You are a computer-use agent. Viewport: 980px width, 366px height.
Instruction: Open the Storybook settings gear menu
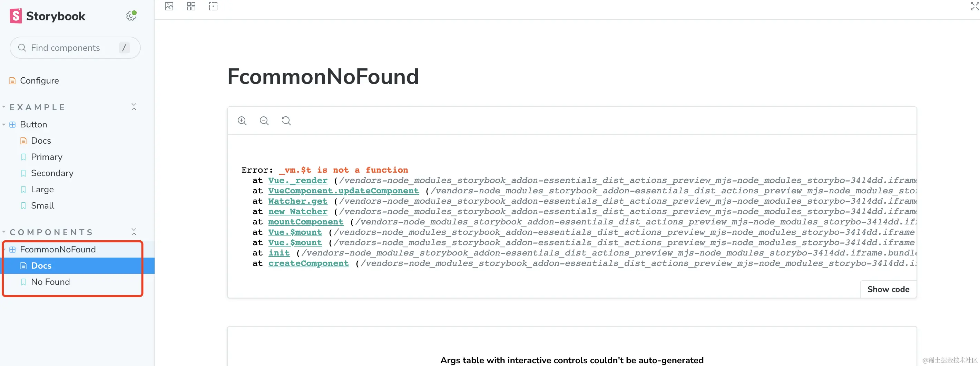[x=131, y=16]
